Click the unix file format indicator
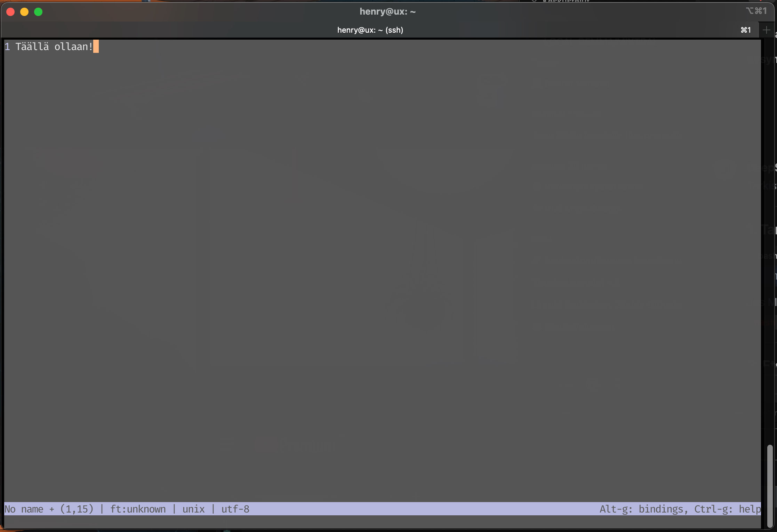The width and height of the screenshot is (777, 532). pos(193,509)
